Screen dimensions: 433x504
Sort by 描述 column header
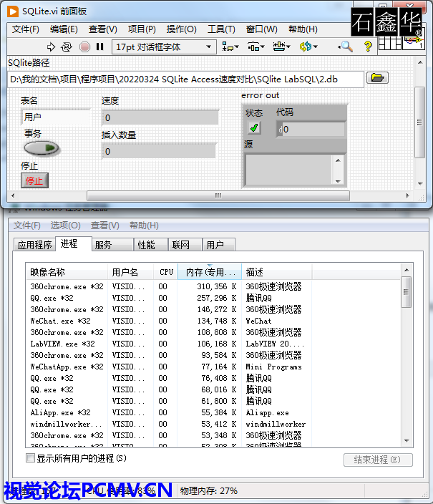[x=276, y=272]
